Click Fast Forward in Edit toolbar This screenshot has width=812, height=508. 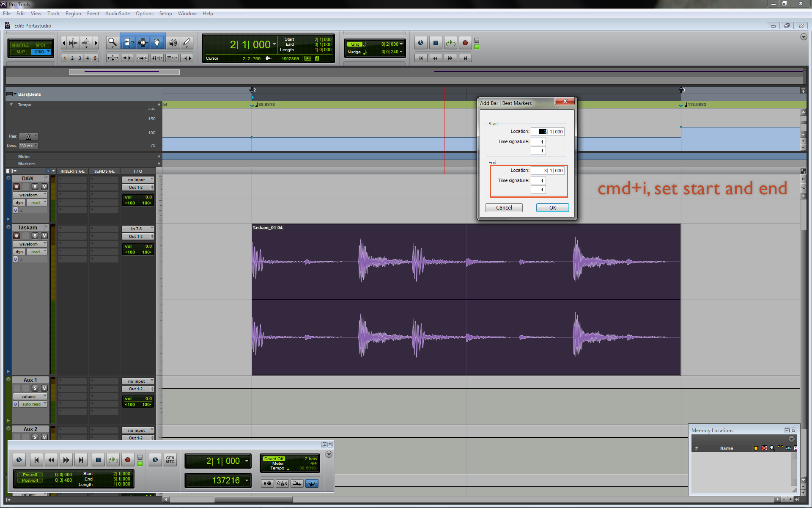point(450,58)
